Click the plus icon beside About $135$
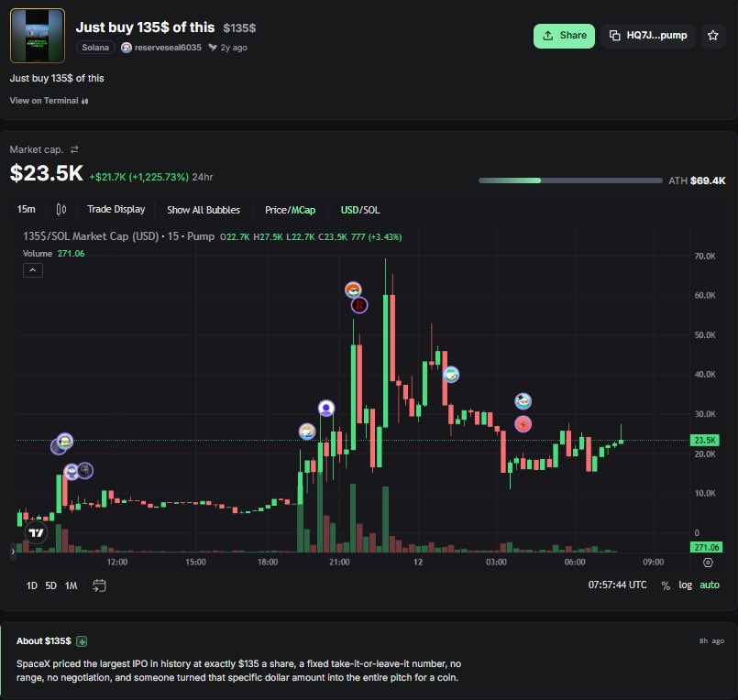Viewport: 738px width, 700px height. click(82, 641)
